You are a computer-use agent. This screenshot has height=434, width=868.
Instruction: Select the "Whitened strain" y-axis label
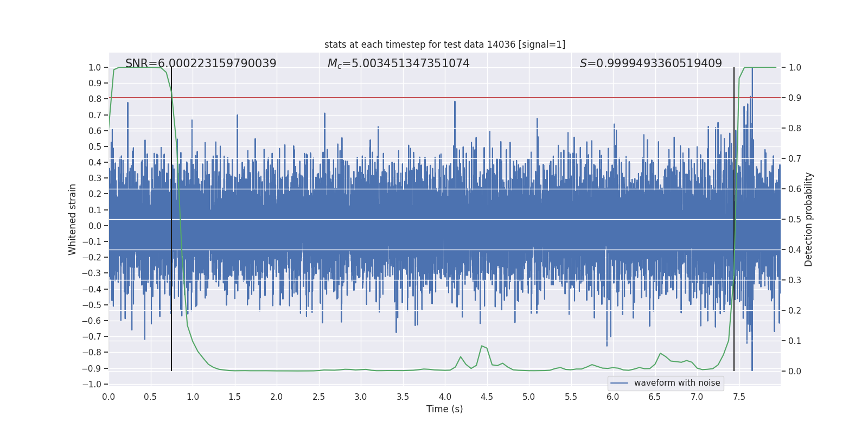(73, 219)
